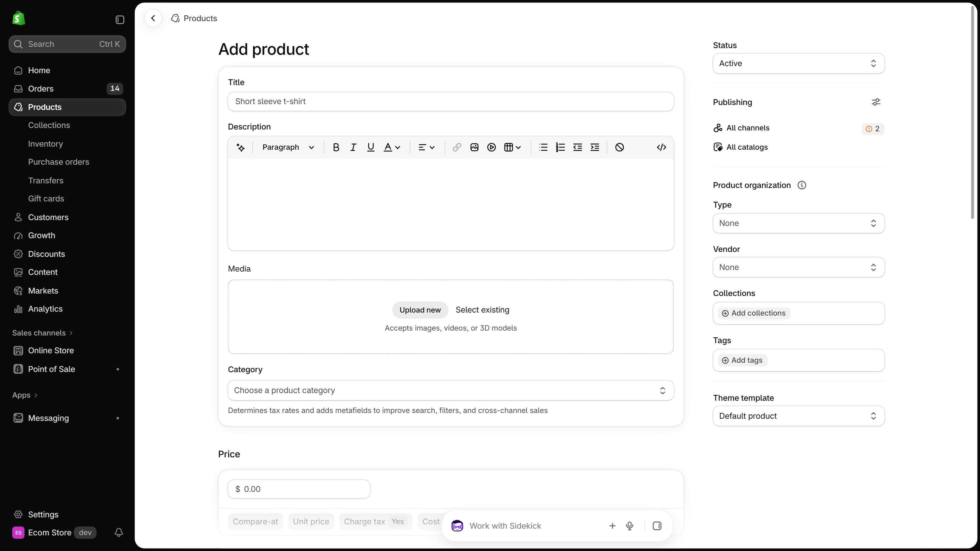The width and height of the screenshot is (980, 551).
Task: Toggle bold formatting in description editor
Action: point(336,147)
